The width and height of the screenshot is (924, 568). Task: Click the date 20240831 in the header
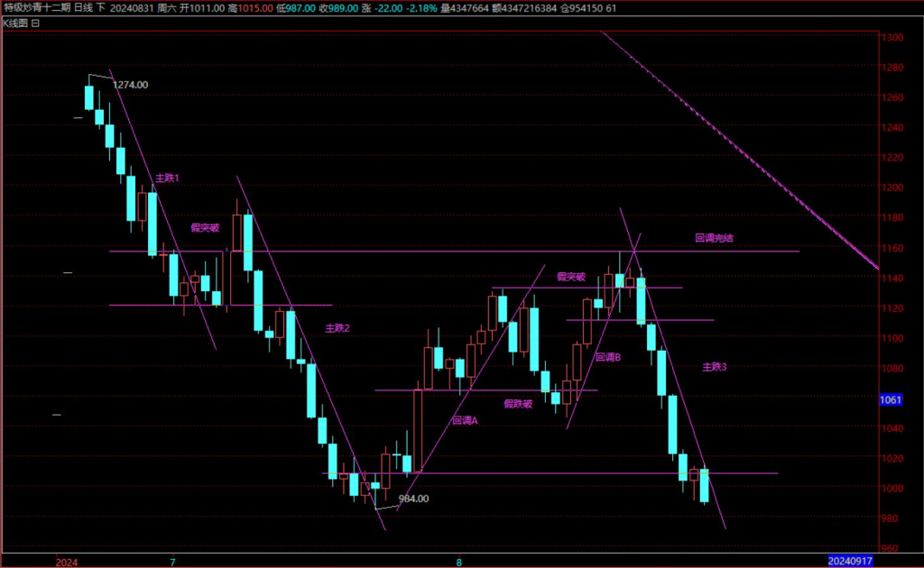pyautogui.click(x=132, y=8)
